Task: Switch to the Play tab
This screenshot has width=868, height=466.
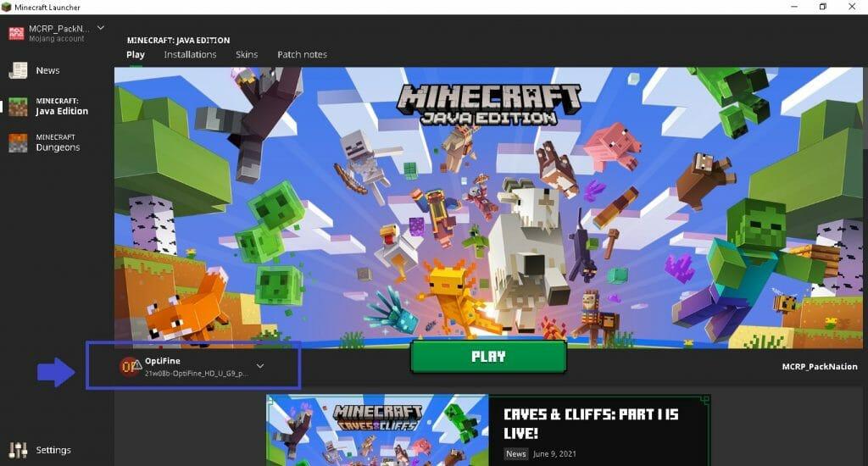Action: (136, 54)
